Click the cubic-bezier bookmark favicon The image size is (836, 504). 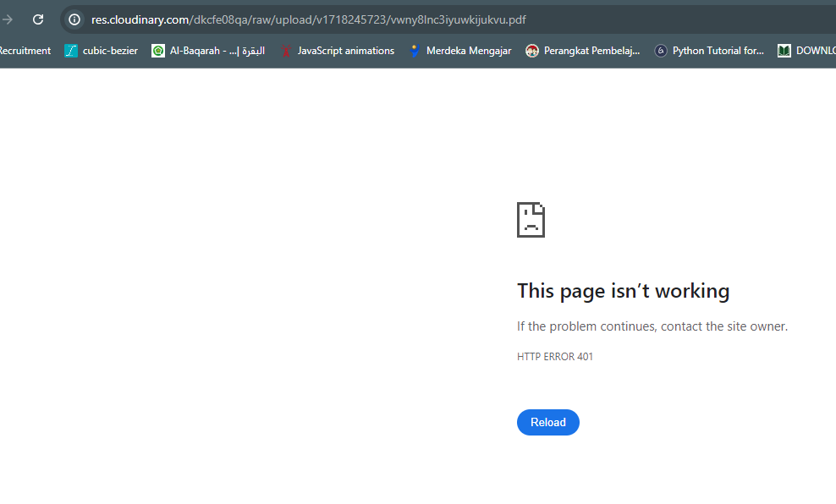point(71,51)
